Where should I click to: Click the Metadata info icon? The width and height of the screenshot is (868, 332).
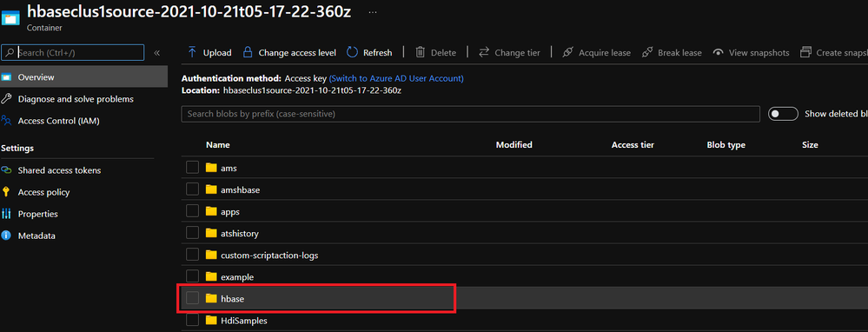[x=7, y=236]
